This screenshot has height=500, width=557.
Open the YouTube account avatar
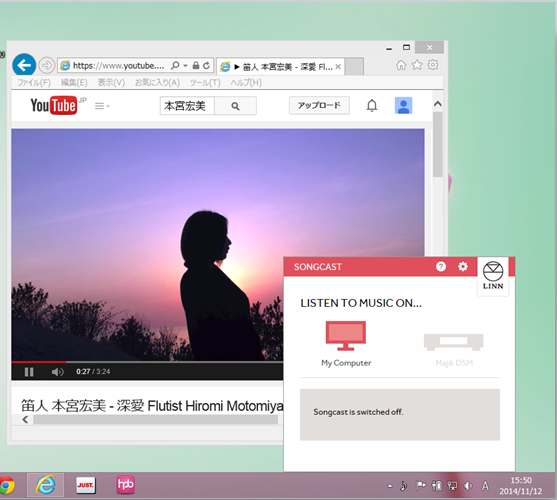[x=403, y=105]
